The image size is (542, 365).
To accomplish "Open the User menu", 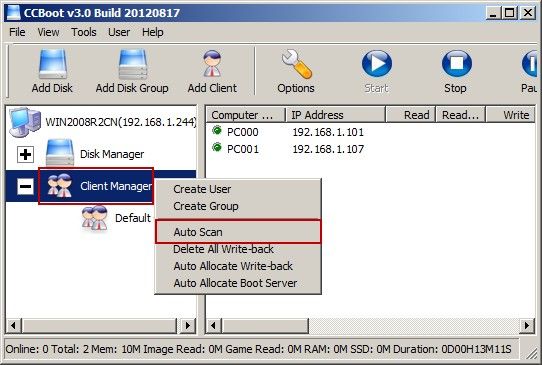I will pos(119,32).
